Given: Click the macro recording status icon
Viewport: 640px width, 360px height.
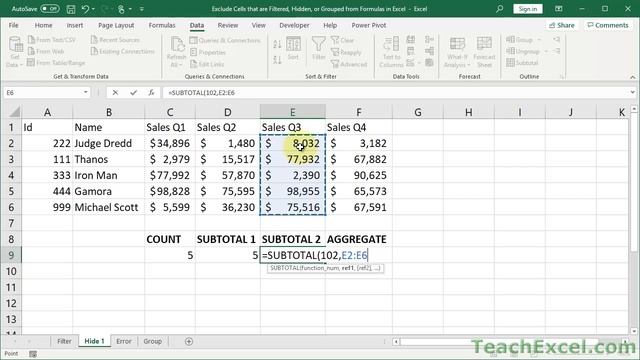Looking at the screenshot, I should [x=33, y=353].
